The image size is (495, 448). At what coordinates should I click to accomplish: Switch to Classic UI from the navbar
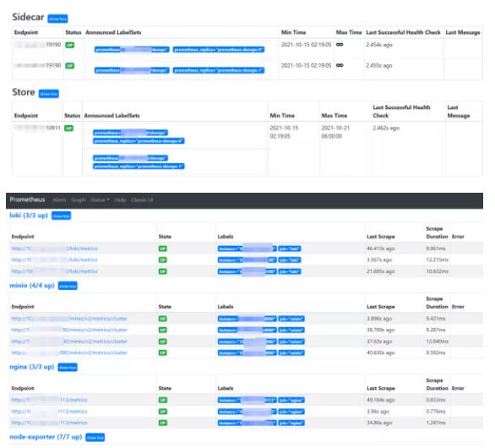coord(142,200)
